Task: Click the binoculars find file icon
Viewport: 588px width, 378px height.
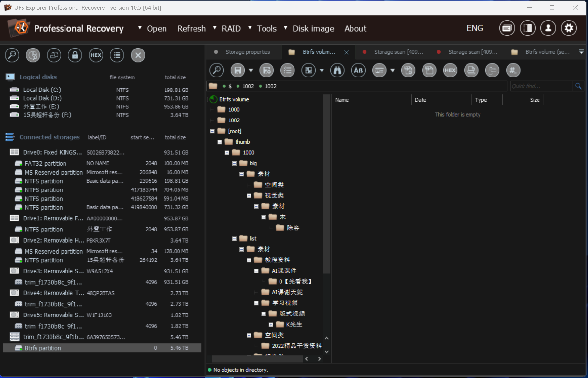Action: pos(337,70)
